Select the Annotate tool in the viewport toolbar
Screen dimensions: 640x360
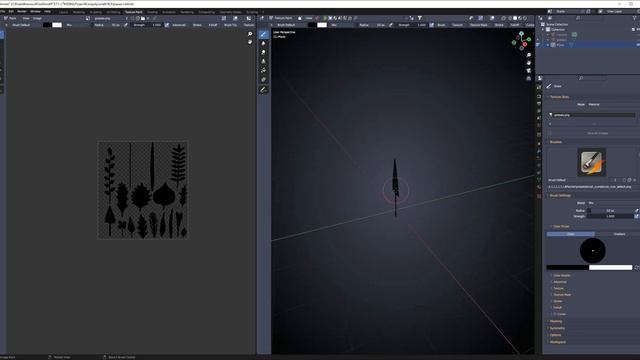click(x=263, y=90)
